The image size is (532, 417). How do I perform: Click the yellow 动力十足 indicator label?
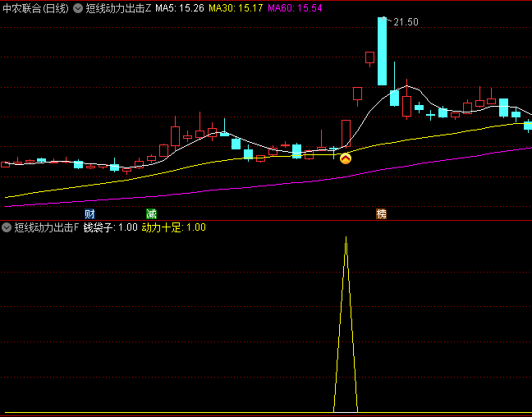click(x=173, y=227)
